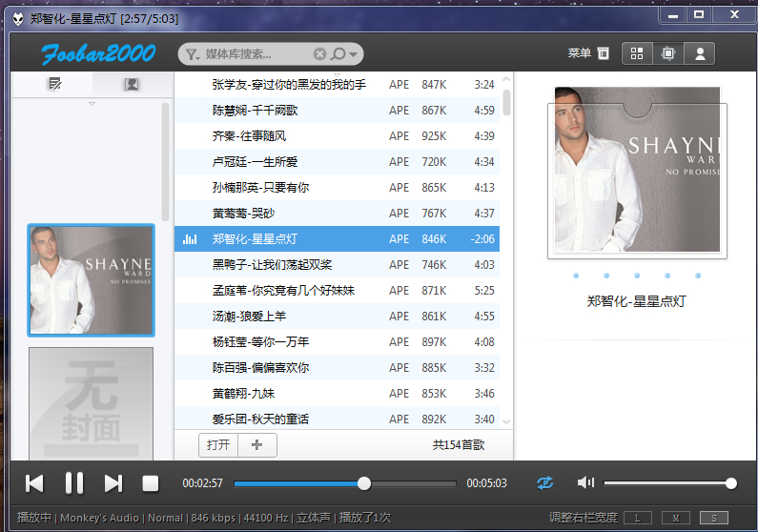Screen dimensions: 758x532
Task: Open the search options dropdown arrow
Action: (354, 54)
